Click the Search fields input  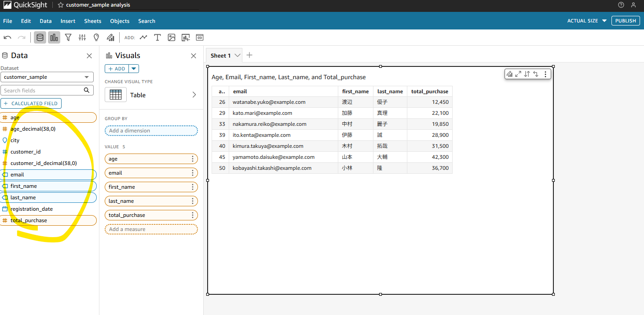coord(47,90)
